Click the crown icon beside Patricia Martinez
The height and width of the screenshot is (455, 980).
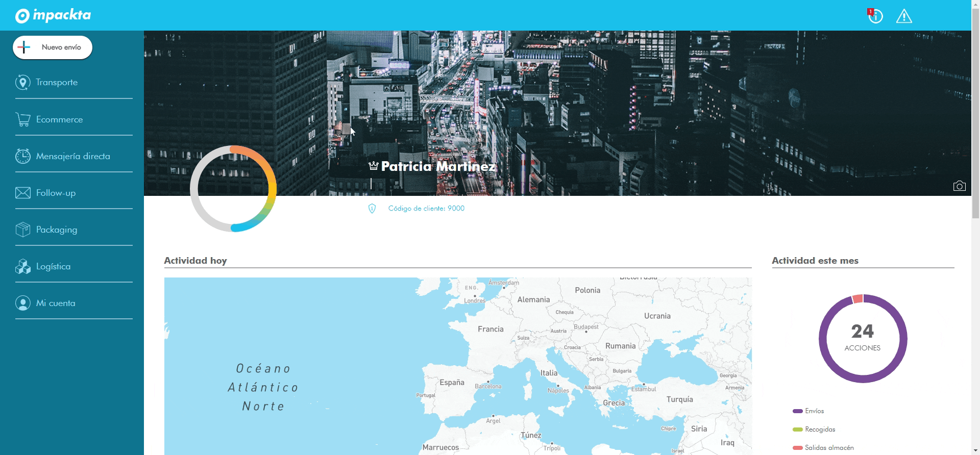pyautogui.click(x=373, y=166)
